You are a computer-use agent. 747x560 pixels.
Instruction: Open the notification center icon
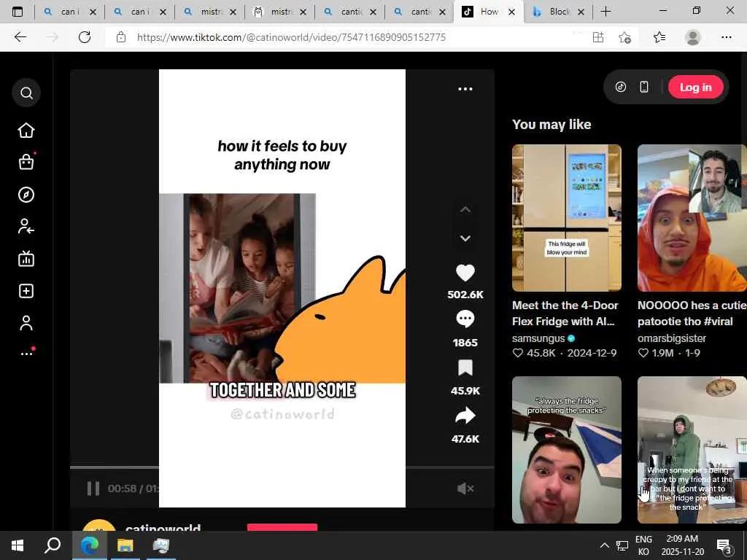pos(724,546)
